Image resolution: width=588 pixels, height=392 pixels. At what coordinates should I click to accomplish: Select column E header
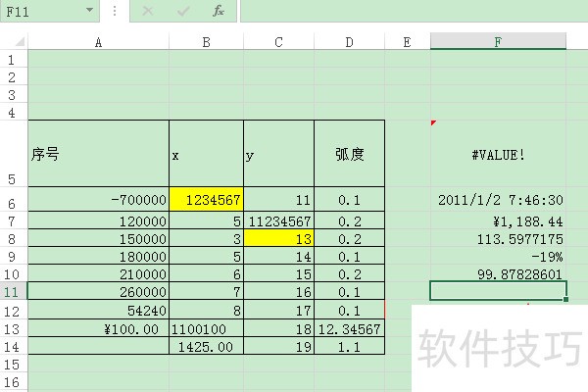pyautogui.click(x=408, y=41)
